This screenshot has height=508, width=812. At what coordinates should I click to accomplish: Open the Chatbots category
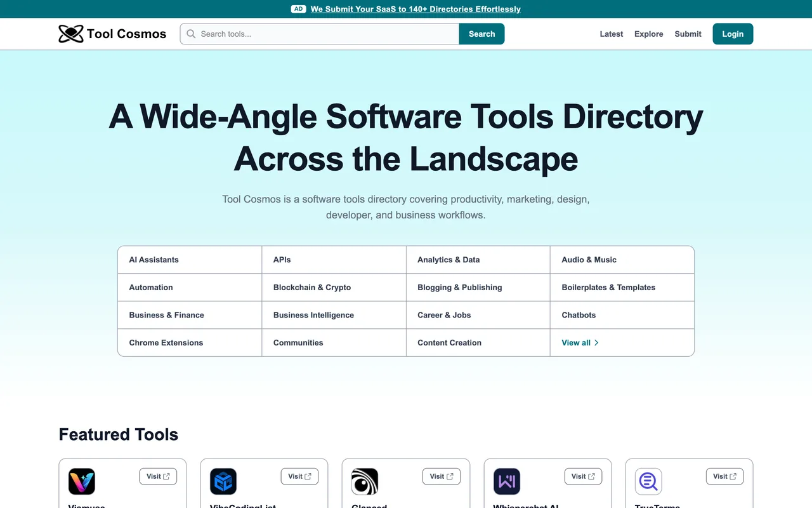click(x=622, y=315)
